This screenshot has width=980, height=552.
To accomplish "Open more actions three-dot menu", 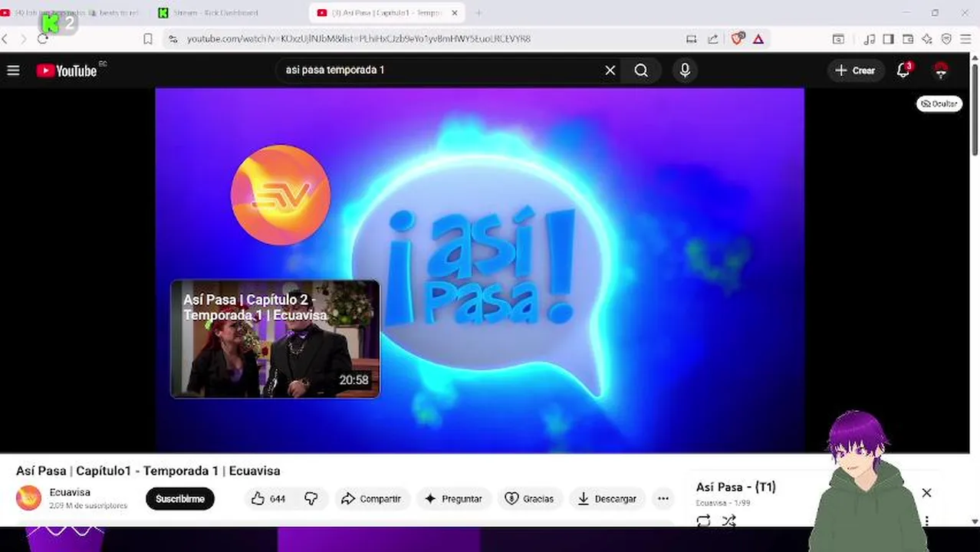I will 663,499.
